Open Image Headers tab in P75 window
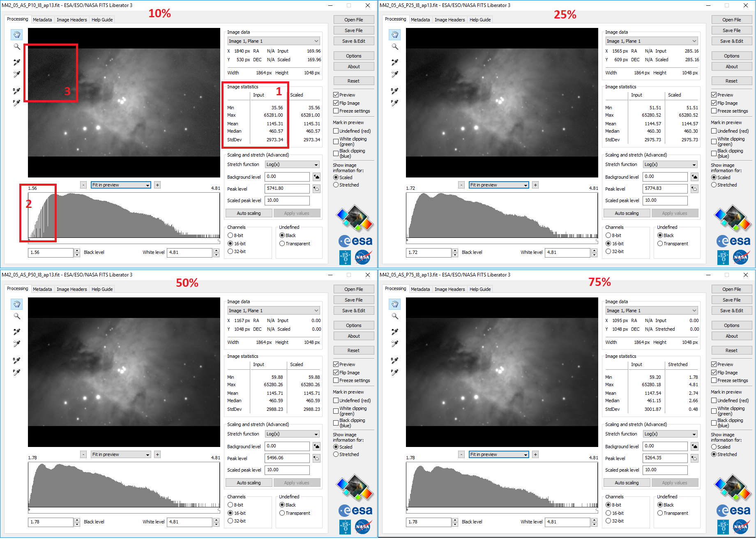Screen dimensions: 756x539 (x=450, y=289)
